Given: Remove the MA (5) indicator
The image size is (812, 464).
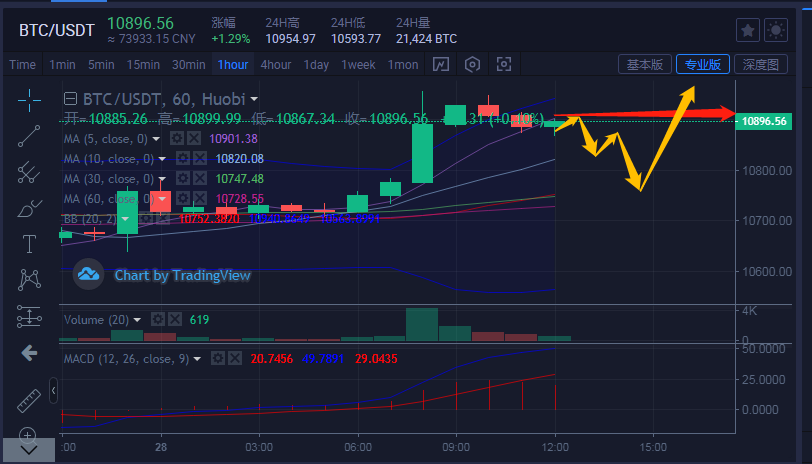Looking at the screenshot, I should point(194,138).
